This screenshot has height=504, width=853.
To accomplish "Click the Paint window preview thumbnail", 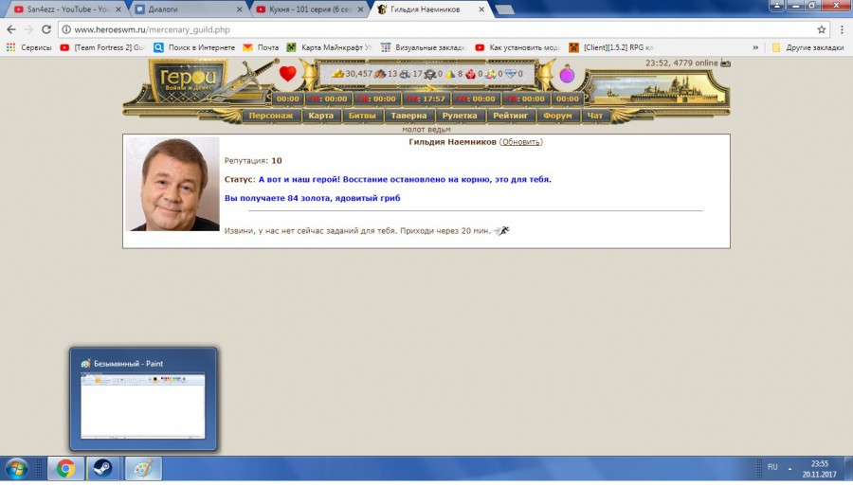I will (x=143, y=405).
